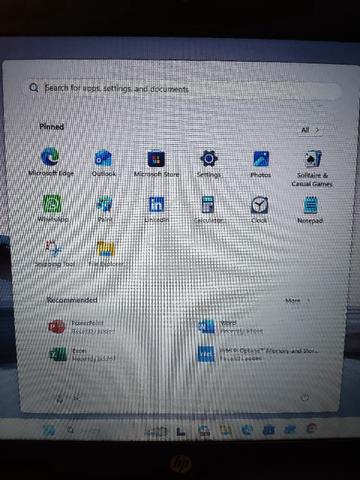Image resolution: width=360 pixels, height=480 pixels.
Task: Open the Paint app
Action: click(x=104, y=209)
